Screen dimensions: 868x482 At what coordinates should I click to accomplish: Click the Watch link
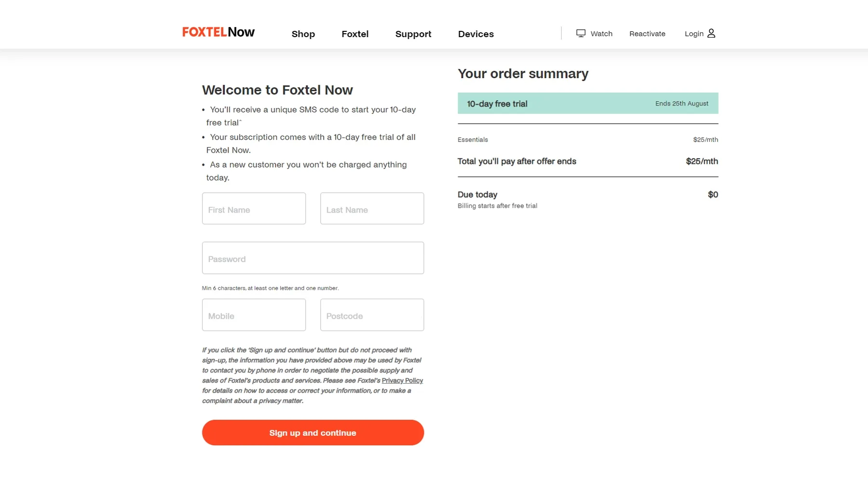[601, 34]
